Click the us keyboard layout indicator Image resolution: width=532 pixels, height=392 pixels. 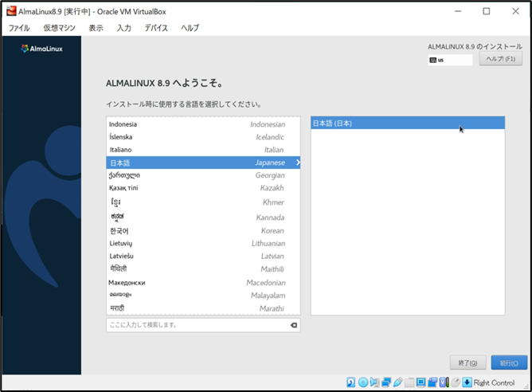[450, 60]
